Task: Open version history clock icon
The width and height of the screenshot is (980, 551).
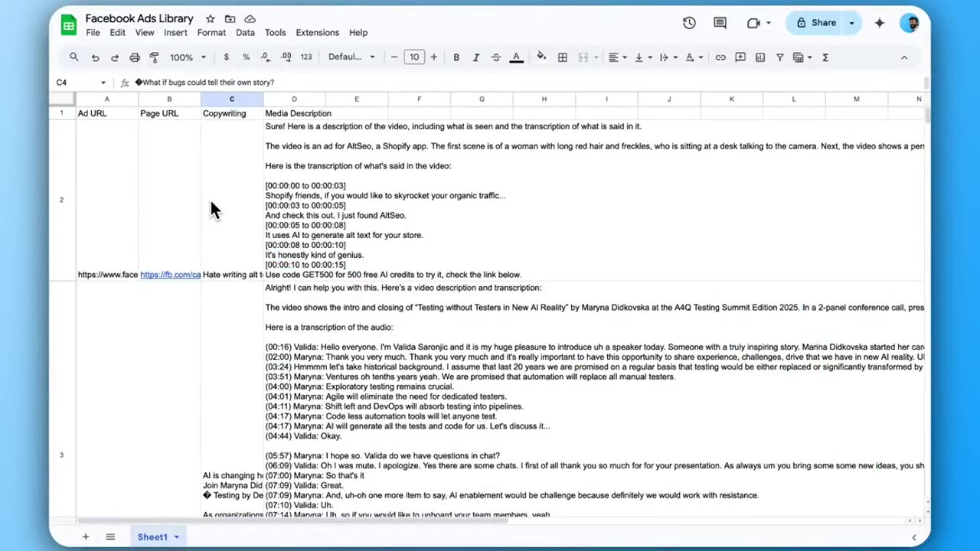Action: pos(689,23)
